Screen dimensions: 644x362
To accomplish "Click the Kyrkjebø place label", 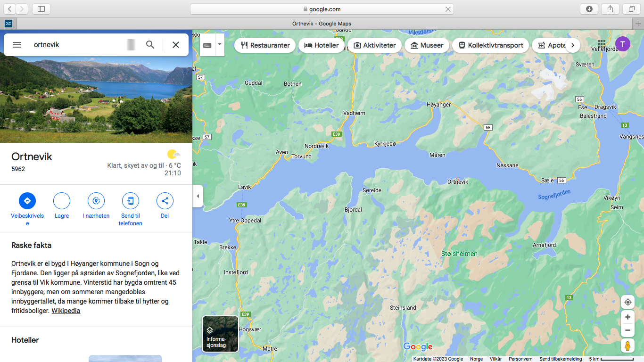I will click(385, 143).
